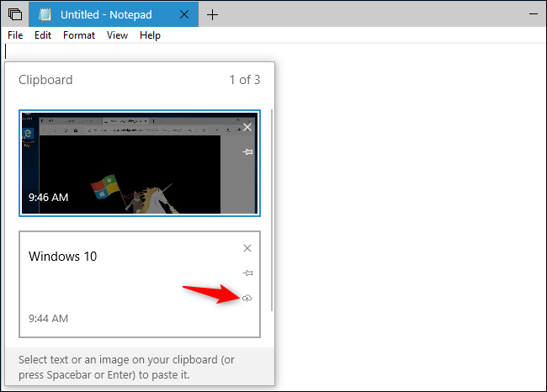Click the 9:44 AM timestamp
The height and width of the screenshot is (392, 547).
click(x=49, y=319)
